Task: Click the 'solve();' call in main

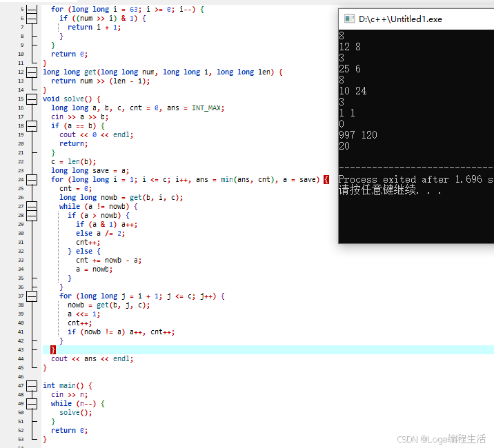Action: click(76, 412)
